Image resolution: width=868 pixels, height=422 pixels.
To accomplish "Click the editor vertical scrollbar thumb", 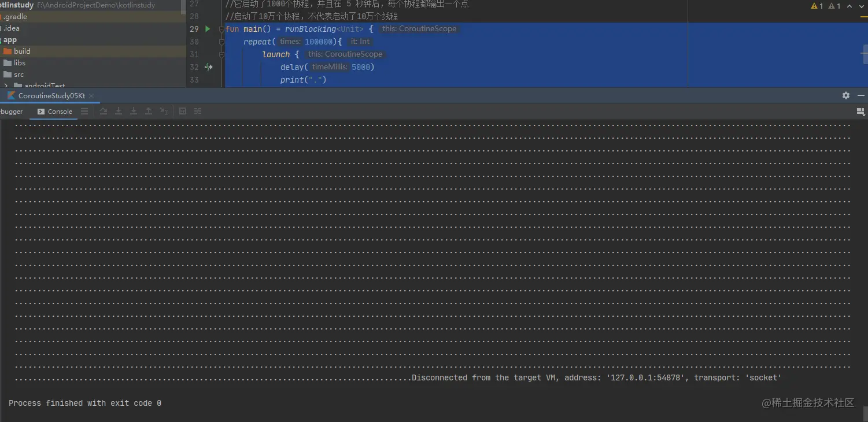I will (x=865, y=55).
